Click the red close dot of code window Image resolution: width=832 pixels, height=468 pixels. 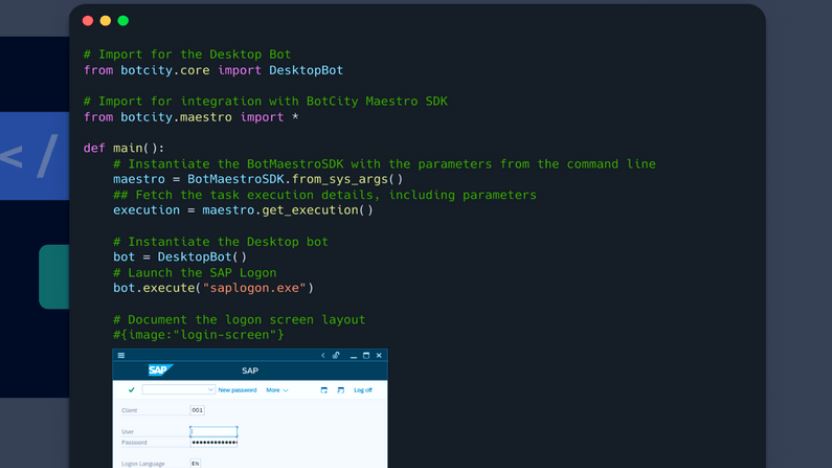click(88, 21)
